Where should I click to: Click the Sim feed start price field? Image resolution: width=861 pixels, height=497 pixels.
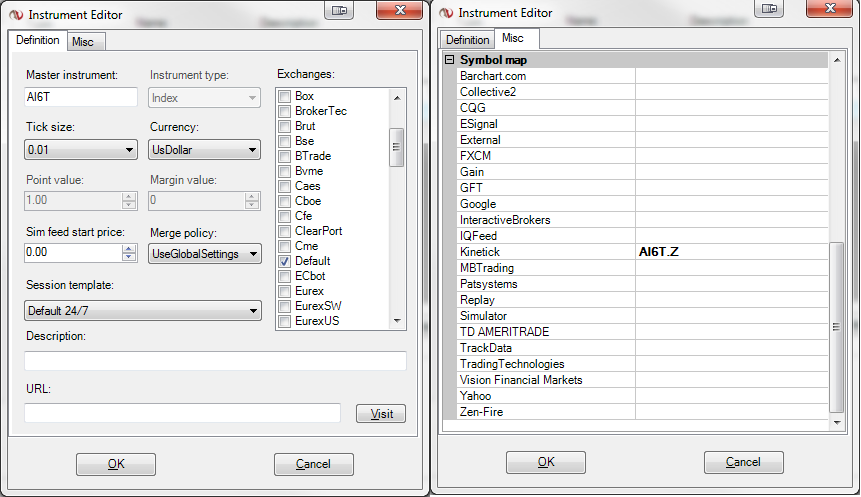click(73, 253)
